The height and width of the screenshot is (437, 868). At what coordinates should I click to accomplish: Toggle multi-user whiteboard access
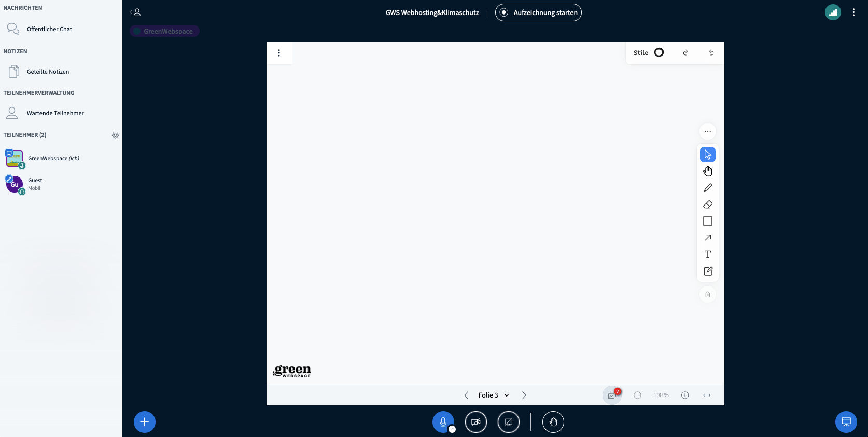[612, 395]
